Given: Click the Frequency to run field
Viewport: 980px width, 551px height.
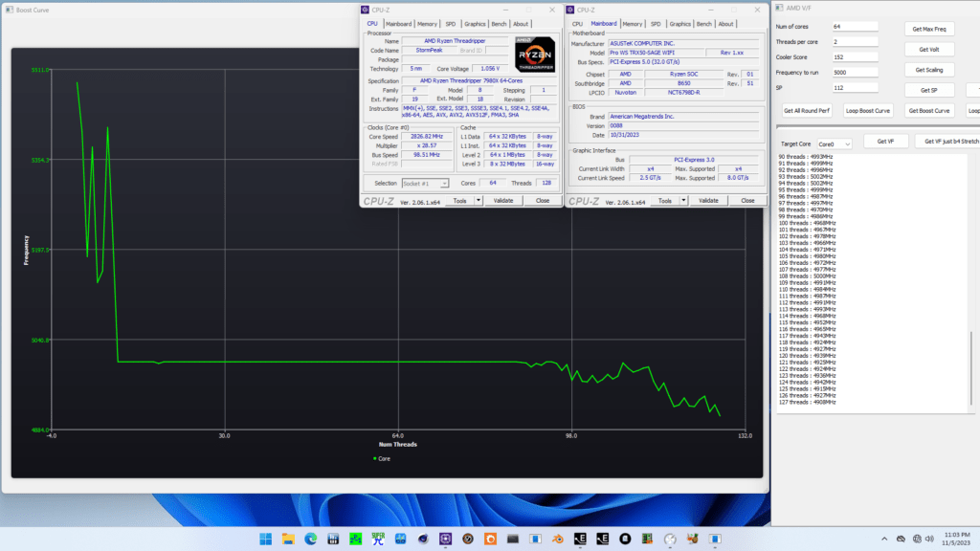Looking at the screenshot, I should [855, 73].
